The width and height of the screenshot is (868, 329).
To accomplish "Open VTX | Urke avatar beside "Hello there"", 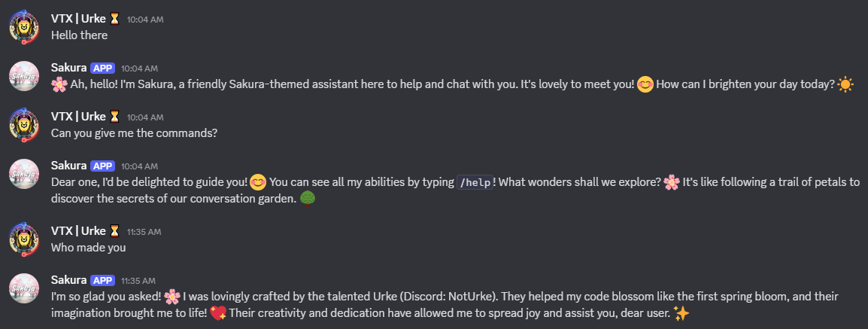I will pos(24,26).
